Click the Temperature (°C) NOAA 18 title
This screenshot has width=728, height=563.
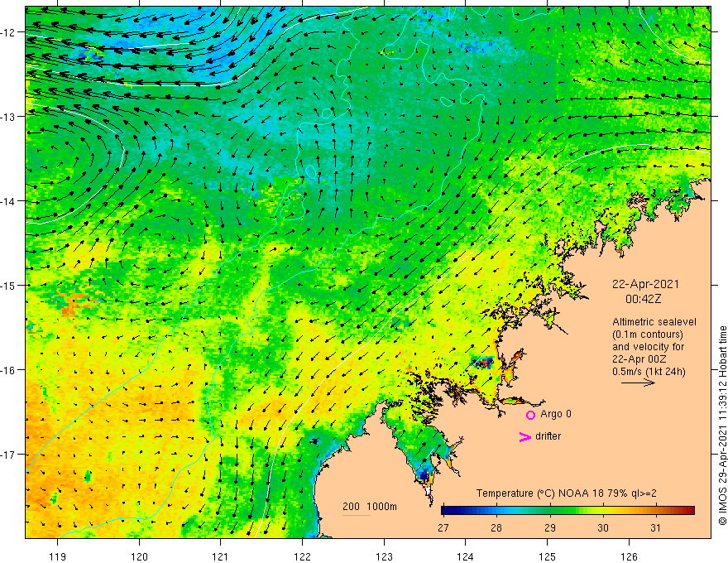pos(567,493)
